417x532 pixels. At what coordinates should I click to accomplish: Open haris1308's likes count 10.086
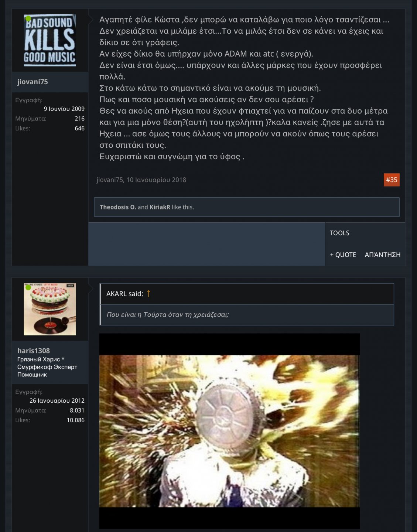[x=75, y=420]
